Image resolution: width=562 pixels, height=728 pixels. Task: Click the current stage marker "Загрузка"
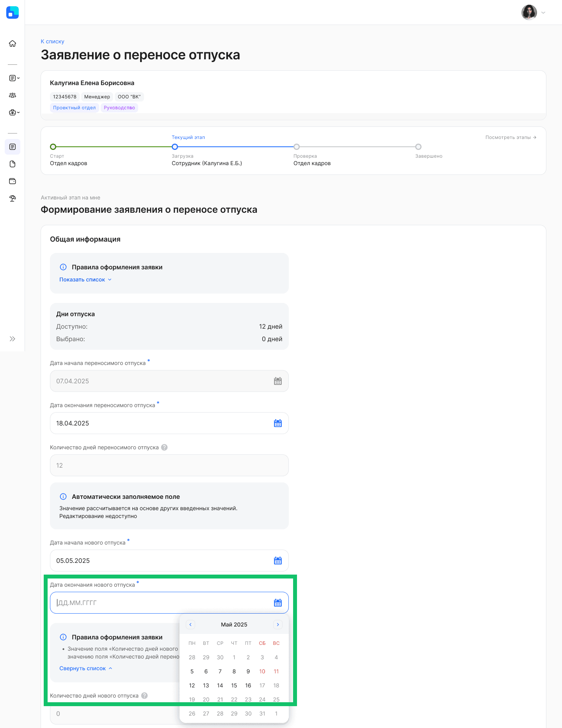coord(175,147)
